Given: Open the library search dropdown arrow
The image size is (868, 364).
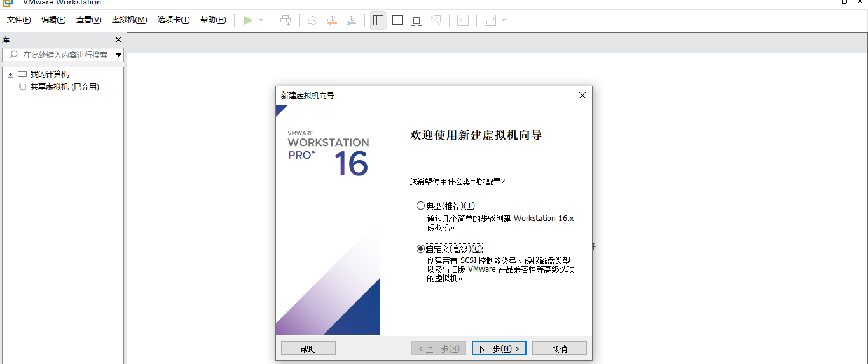Looking at the screenshot, I should tap(118, 55).
